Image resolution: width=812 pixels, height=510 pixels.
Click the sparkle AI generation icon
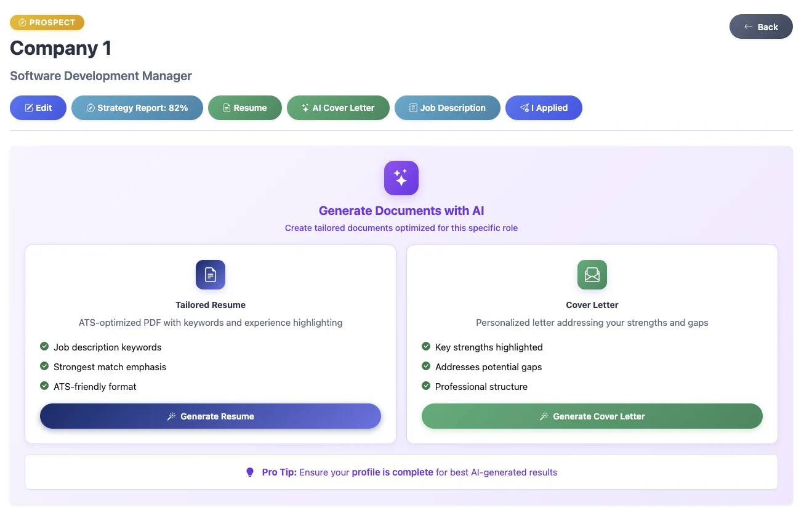(401, 177)
